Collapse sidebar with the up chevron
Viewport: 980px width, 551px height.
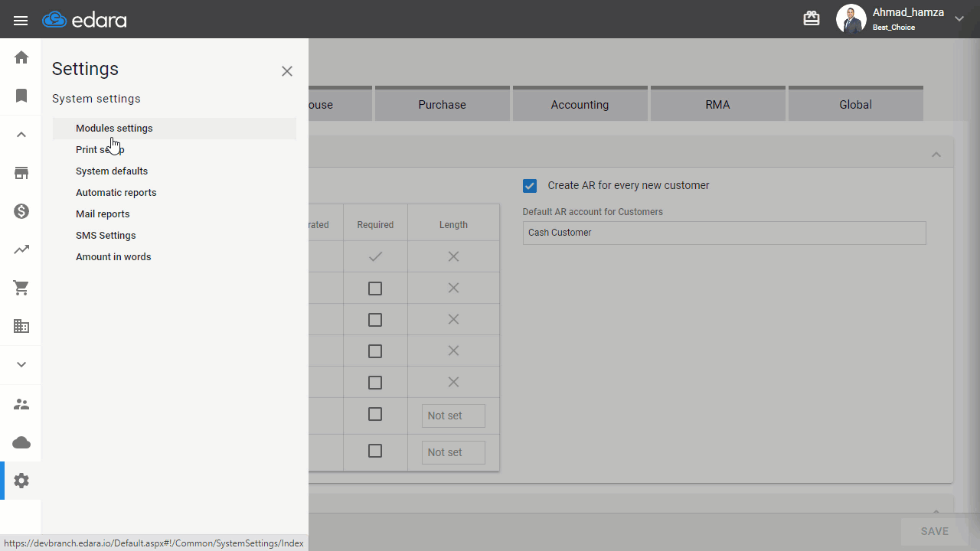(21, 135)
